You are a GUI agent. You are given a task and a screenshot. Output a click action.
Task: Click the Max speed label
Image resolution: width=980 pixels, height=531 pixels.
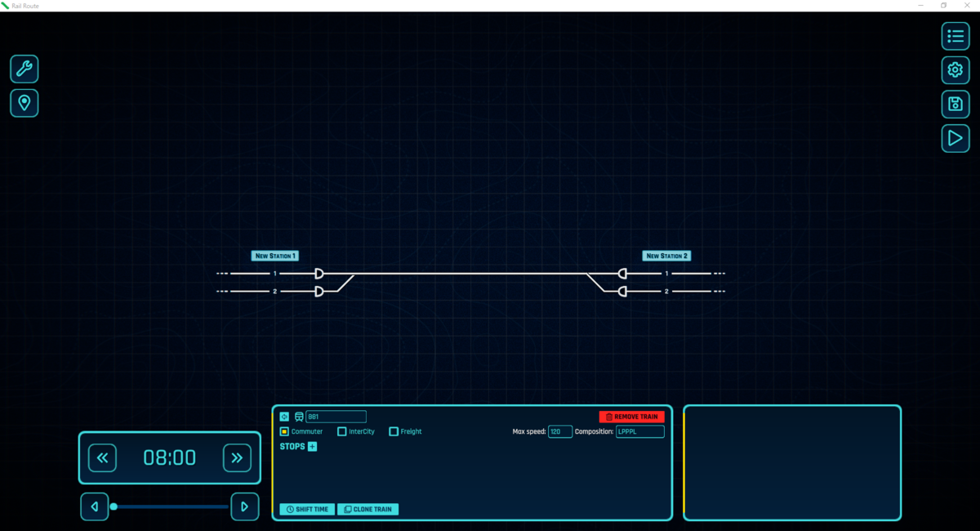[x=529, y=431]
